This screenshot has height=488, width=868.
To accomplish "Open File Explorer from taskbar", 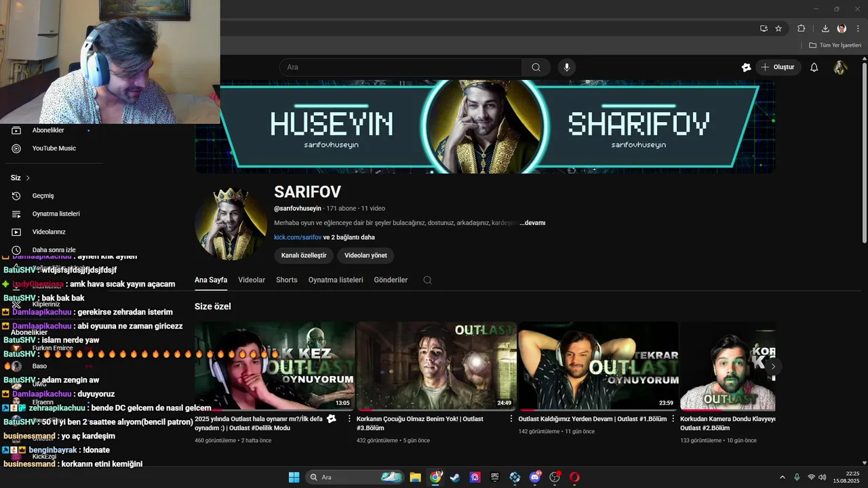I will [x=415, y=477].
